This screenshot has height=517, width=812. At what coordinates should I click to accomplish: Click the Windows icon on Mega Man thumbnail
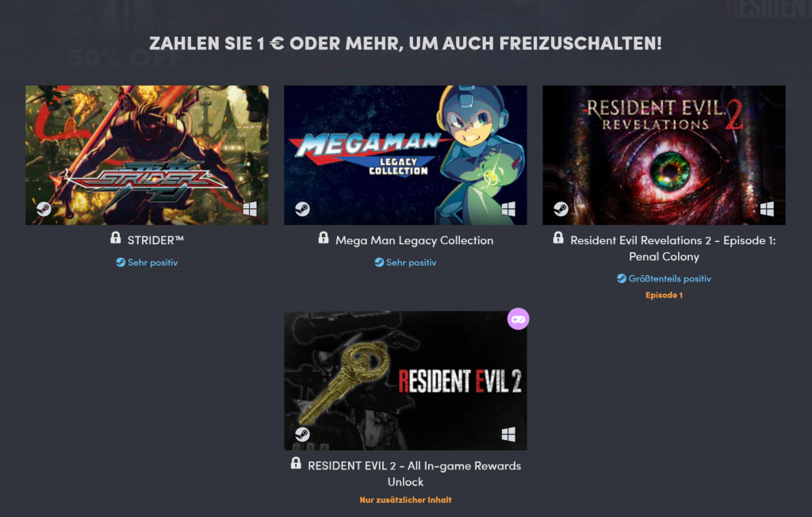508,209
